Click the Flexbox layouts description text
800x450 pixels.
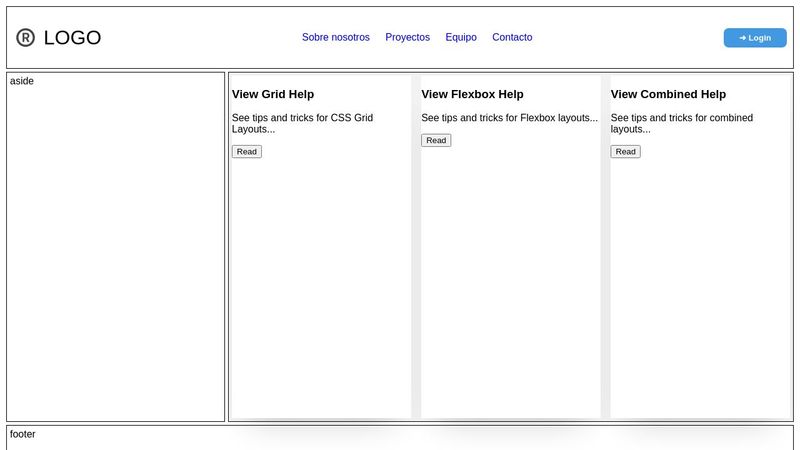tap(509, 118)
